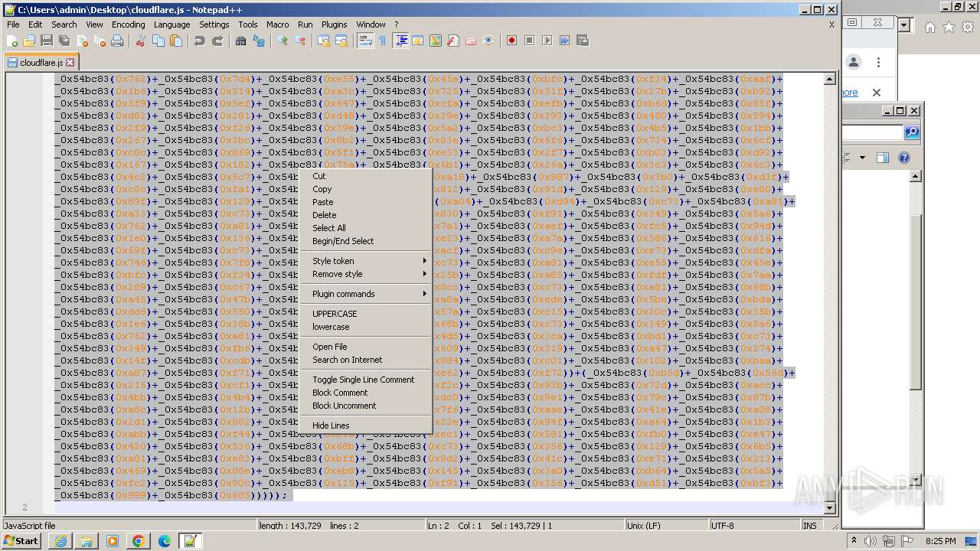Open Replace using the toolbar icon
The image size is (980, 551).
point(259,41)
